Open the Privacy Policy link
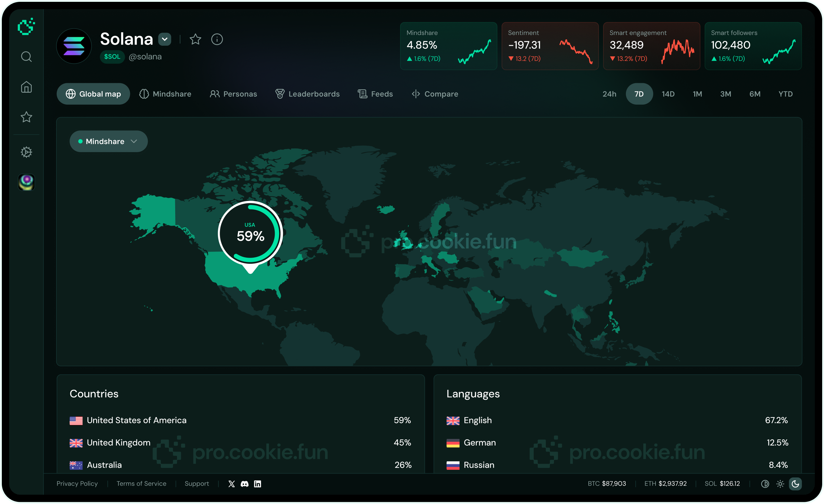Image resolution: width=824 pixels, height=504 pixels. [x=77, y=484]
